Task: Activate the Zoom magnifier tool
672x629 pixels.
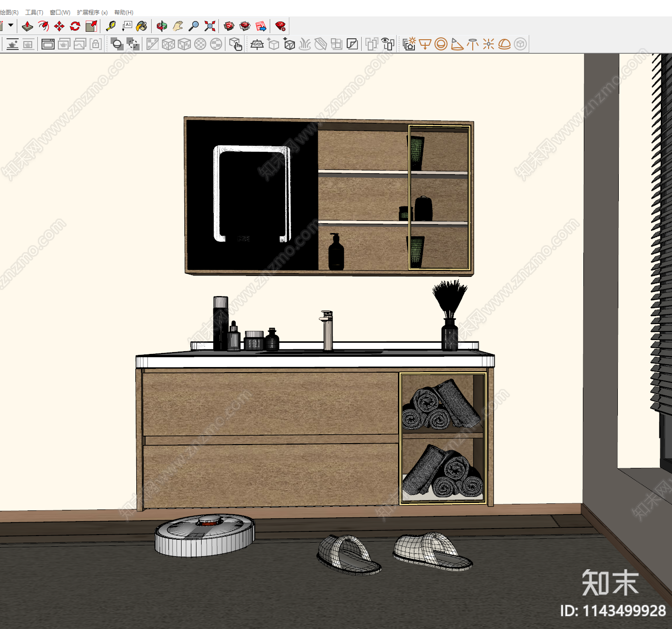Action: (194, 26)
